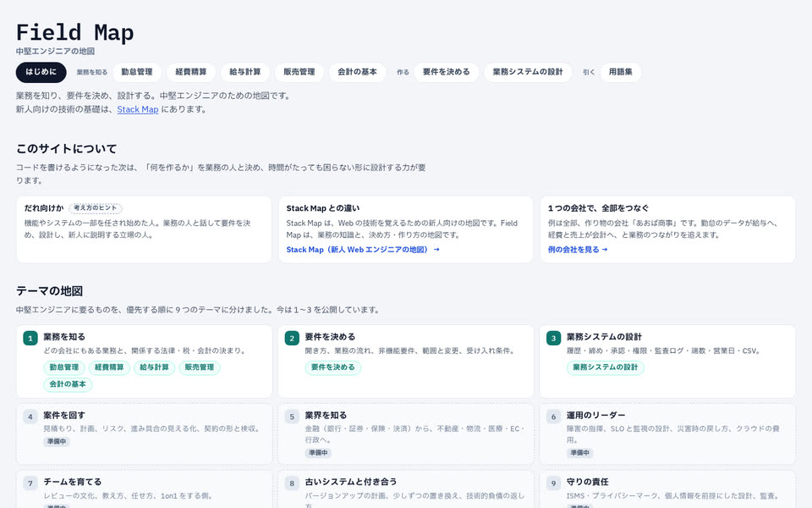Click the 勤怠管理 tag inside the 業務を知る card

point(63,367)
